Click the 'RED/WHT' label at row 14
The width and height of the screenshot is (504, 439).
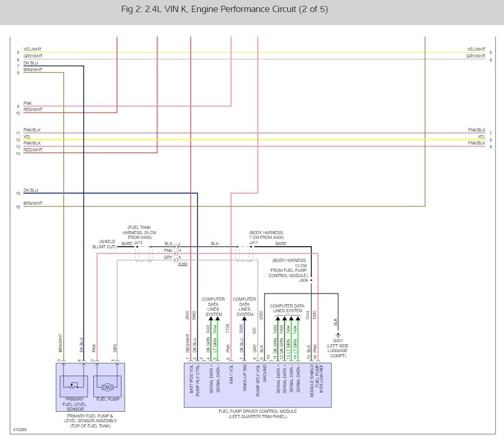[33, 150]
